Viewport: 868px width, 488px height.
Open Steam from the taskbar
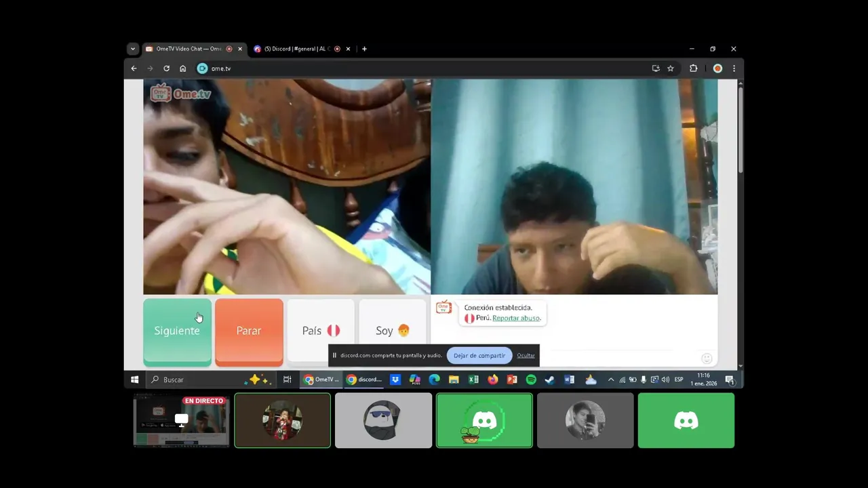550,380
